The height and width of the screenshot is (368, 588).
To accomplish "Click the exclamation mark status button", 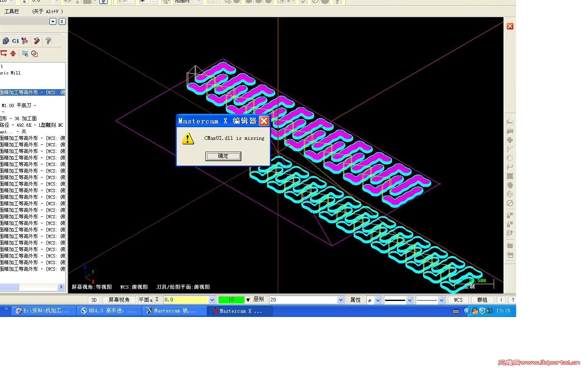I will pyautogui.click(x=501, y=300).
